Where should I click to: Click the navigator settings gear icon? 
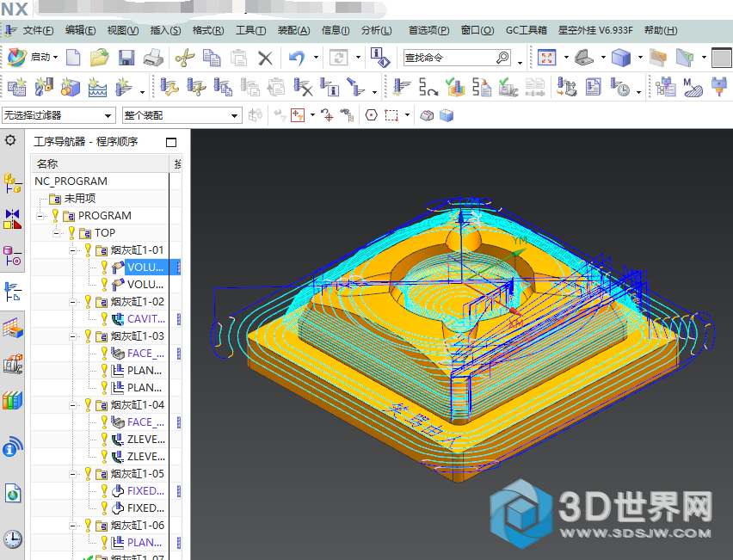pos(10,140)
